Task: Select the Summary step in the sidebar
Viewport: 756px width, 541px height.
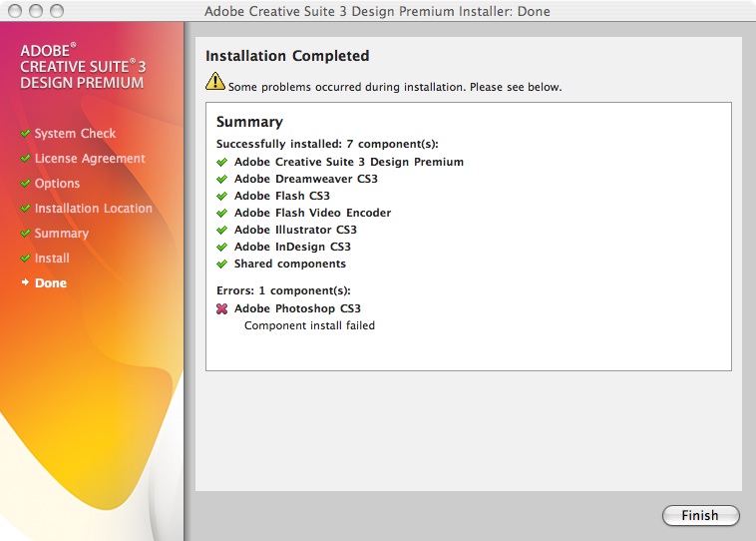Action: coord(62,234)
